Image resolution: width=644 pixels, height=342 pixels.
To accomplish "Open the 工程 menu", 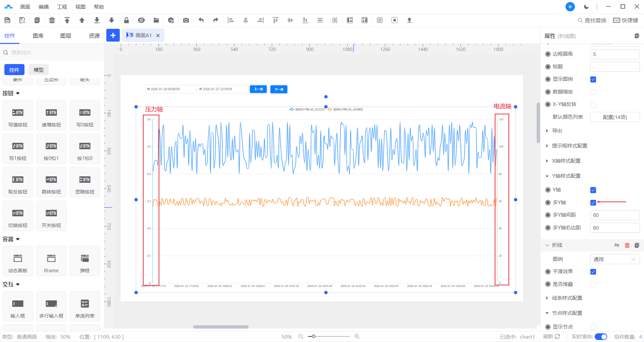I will point(62,7).
